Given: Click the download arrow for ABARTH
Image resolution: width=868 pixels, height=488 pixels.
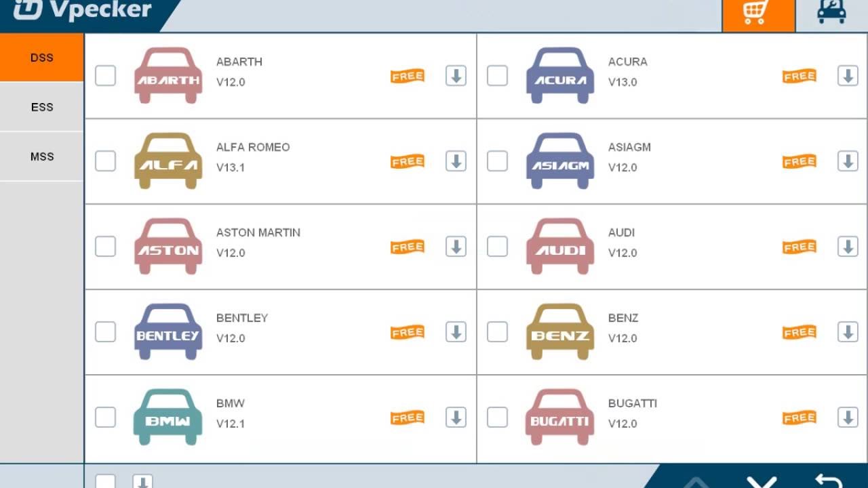Looking at the screenshot, I should (456, 76).
